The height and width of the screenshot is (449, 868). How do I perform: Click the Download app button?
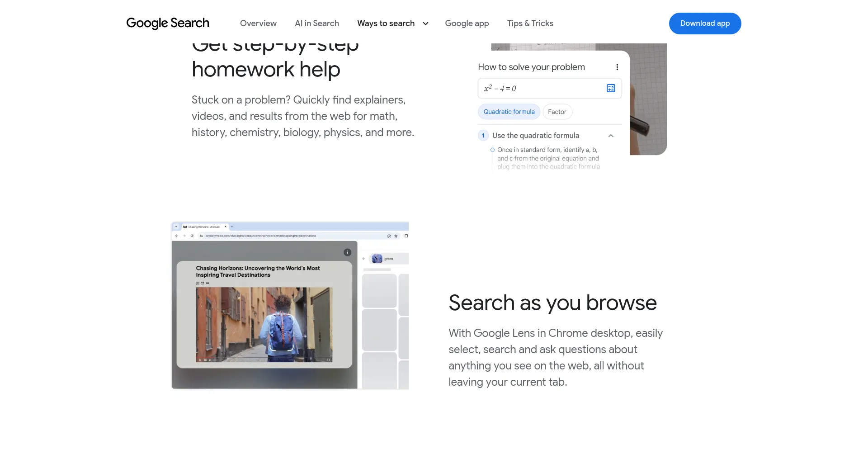pos(705,23)
